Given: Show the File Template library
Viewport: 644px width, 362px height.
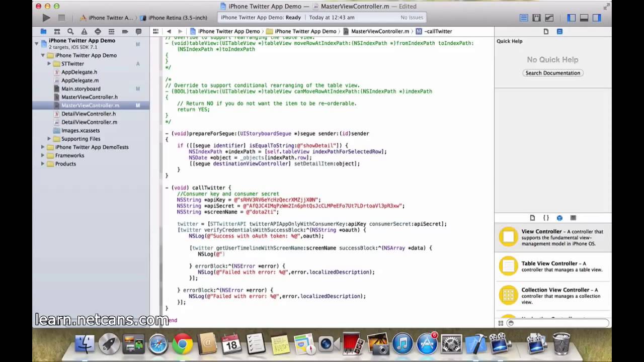Looking at the screenshot, I should click(x=532, y=218).
